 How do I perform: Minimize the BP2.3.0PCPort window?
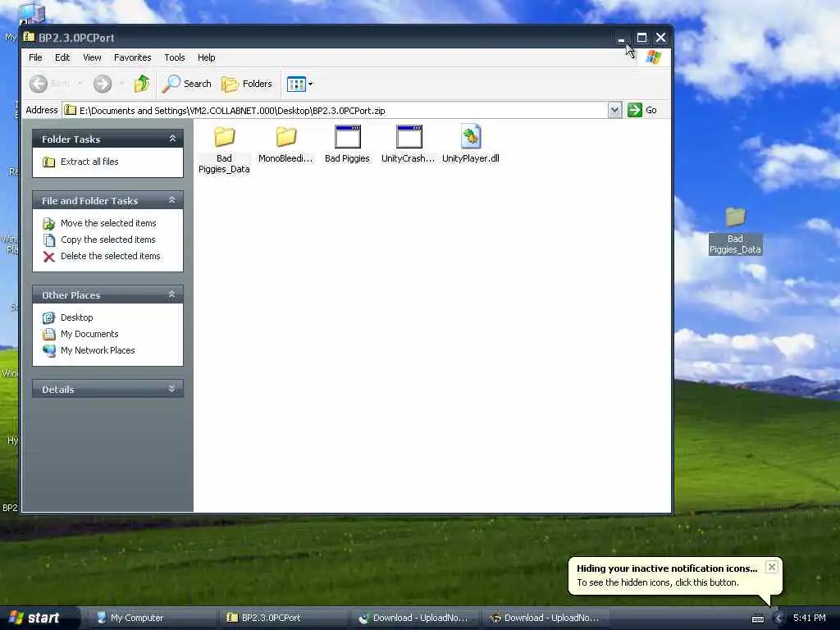click(622, 38)
